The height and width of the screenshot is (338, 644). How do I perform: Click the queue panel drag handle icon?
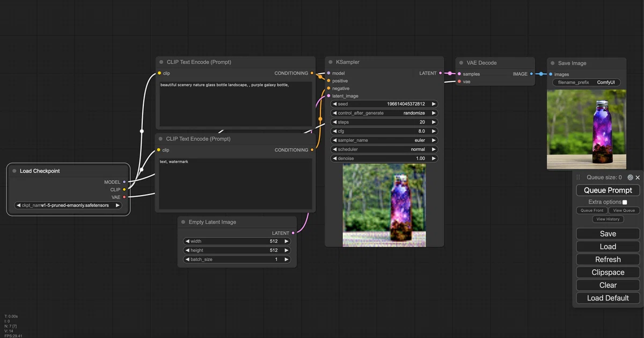[x=578, y=177]
